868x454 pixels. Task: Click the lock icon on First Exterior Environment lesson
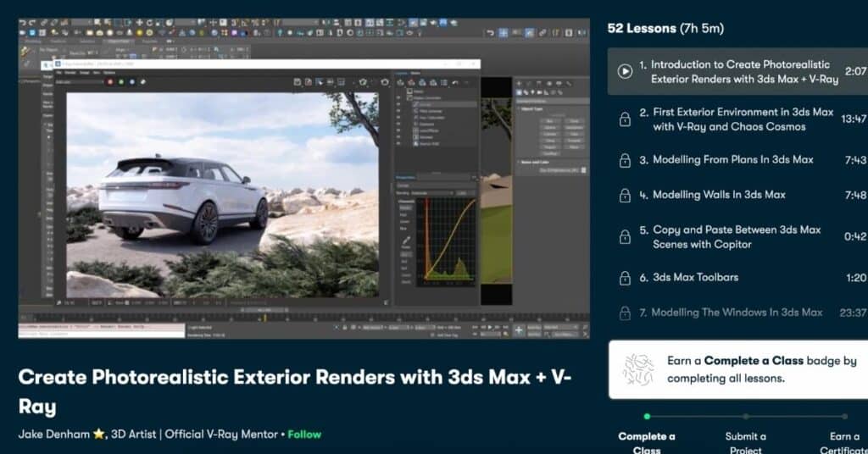(x=625, y=119)
